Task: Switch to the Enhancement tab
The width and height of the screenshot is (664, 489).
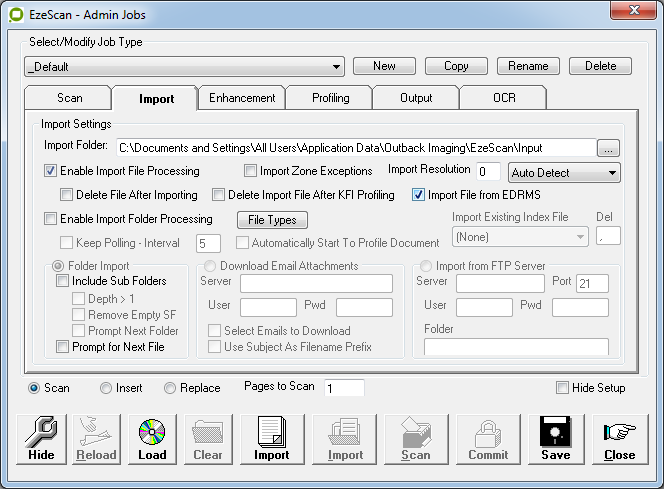Action: click(241, 98)
